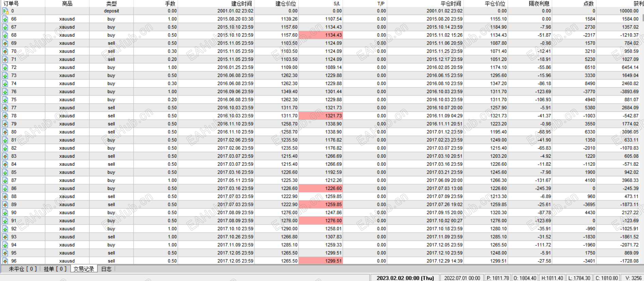Click open time 2015.08.20 03:38
Viewport: 644px width, 281px height.
[x=235, y=19]
